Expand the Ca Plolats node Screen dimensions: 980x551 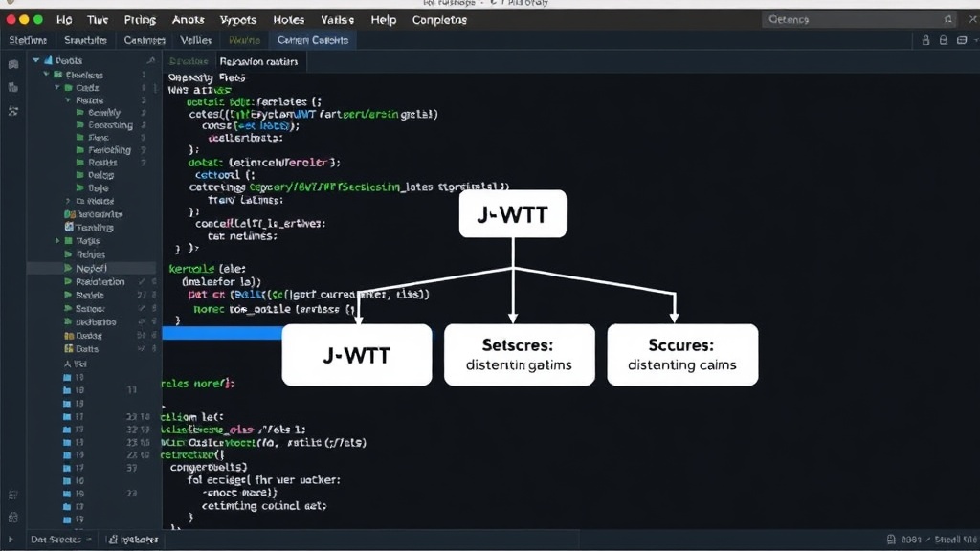[68, 201]
